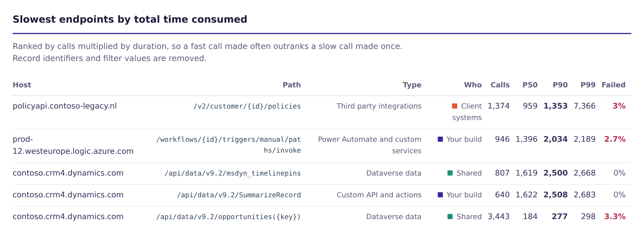Click the bold 2,034 P90 value
Viewport: 644px width, 240px height.
click(x=555, y=139)
